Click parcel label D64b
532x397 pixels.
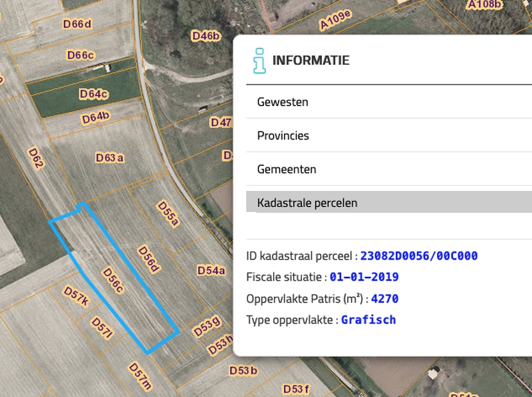pyautogui.click(x=95, y=118)
